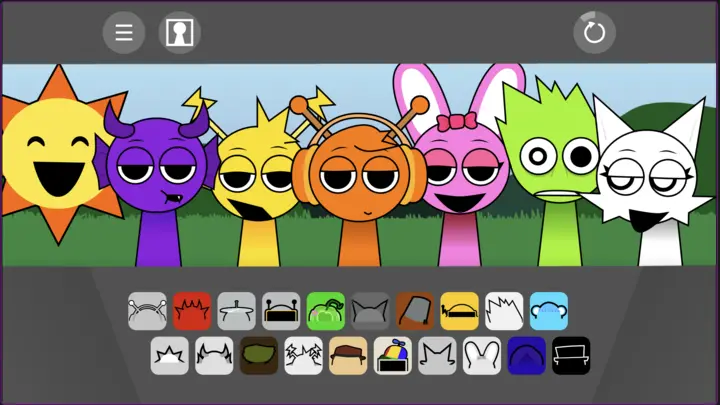
Task: Pick the light blue cloud headphones icon
Action: tap(548, 311)
